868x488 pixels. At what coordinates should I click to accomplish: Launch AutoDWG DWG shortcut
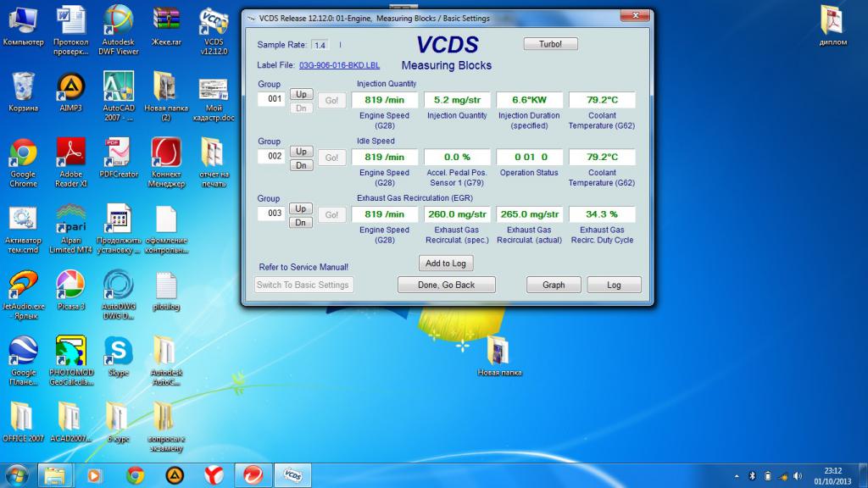(119, 295)
